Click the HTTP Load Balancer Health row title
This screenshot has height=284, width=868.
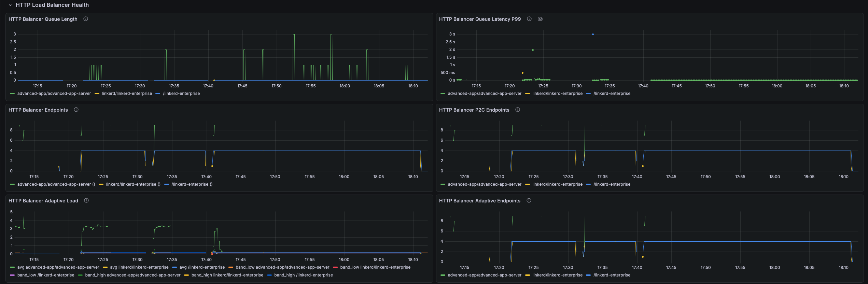coord(52,5)
